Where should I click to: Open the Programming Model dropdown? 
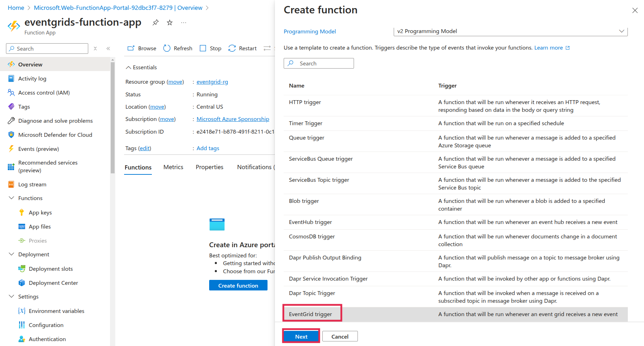510,31
